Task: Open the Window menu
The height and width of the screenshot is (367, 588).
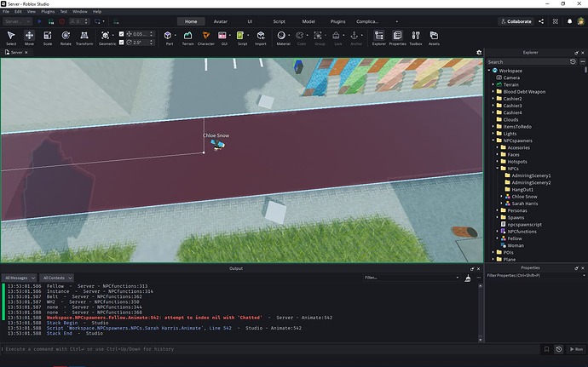Action: 80,12
